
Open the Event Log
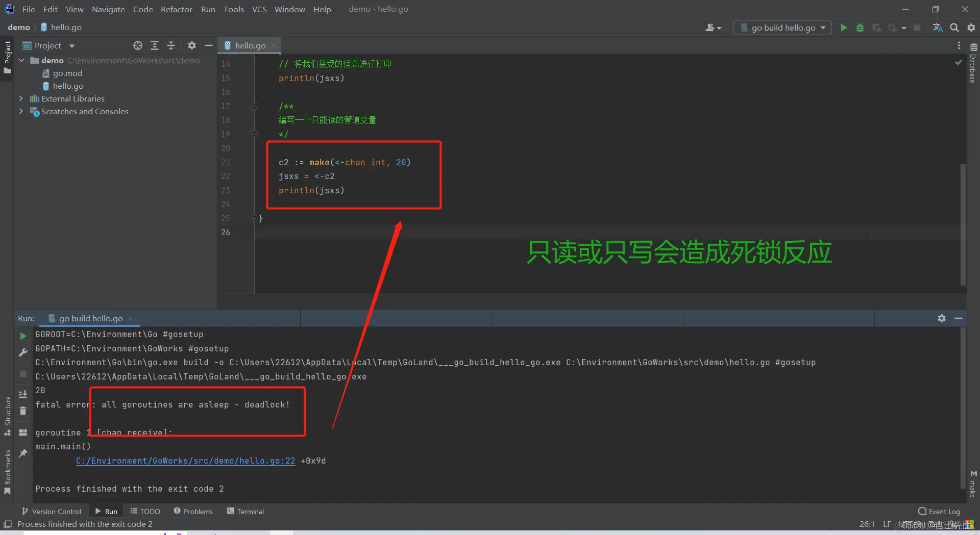click(939, 511)
